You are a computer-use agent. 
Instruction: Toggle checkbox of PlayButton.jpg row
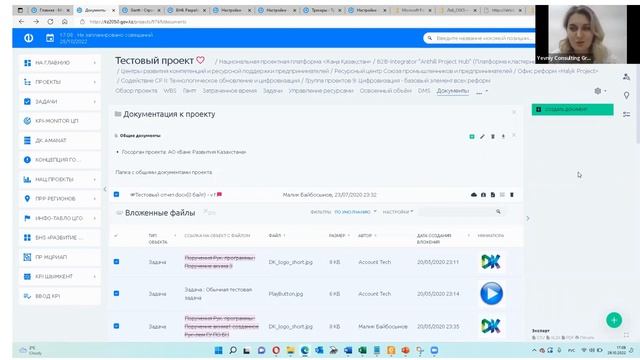[116, 293]
